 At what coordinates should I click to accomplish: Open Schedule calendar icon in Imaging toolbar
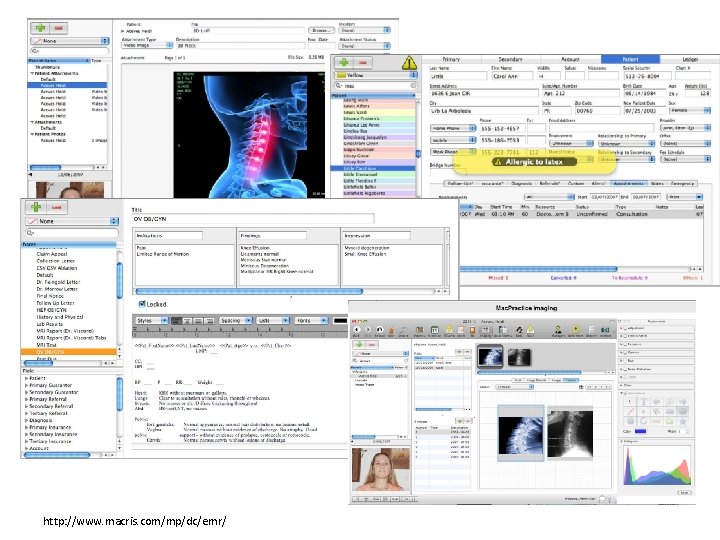click(x=434, y=330)
